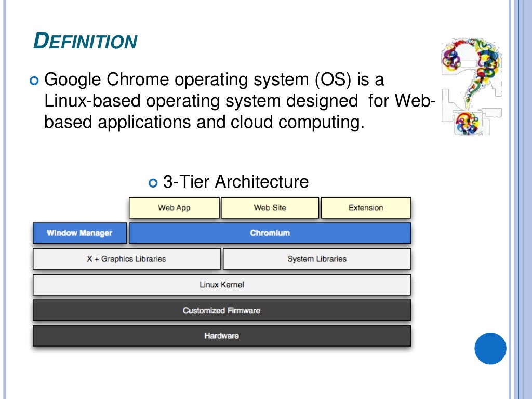Select the Extension box

point(366,208)
